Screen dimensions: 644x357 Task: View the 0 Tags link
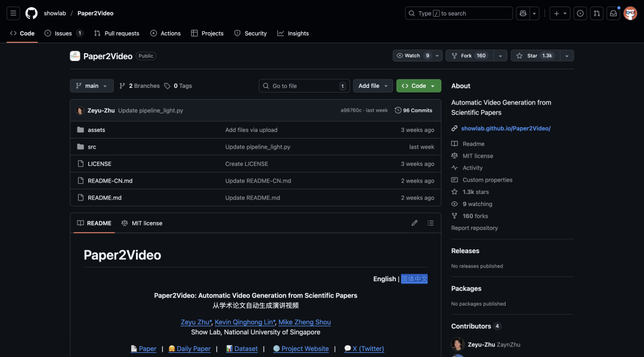(178, 85)
